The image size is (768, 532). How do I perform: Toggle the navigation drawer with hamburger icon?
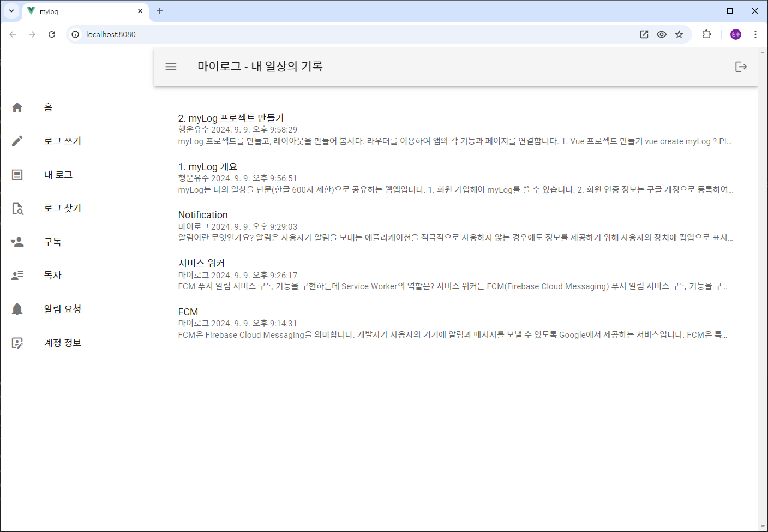(171, 67)
